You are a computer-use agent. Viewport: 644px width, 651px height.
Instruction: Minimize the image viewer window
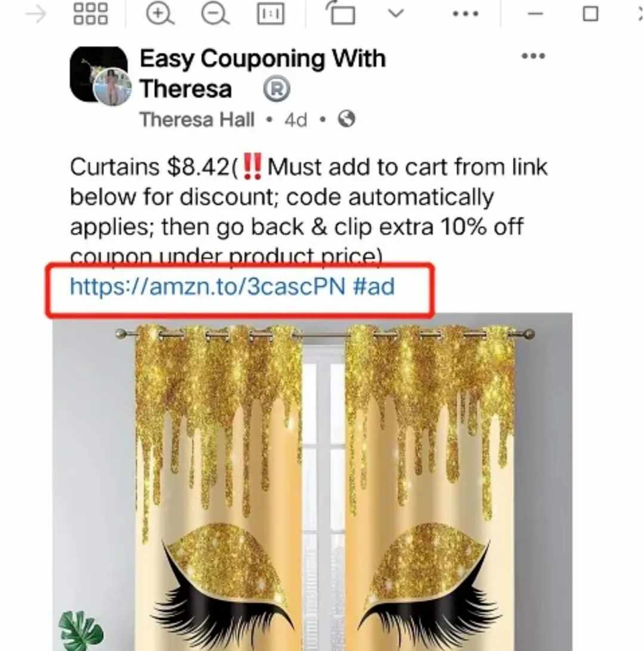point(535,14)
